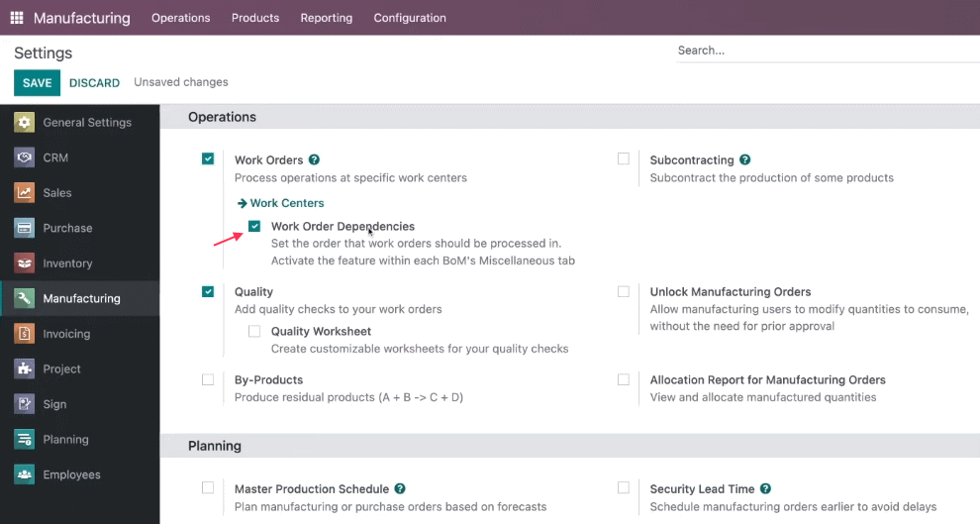
Task: Click the Sign pen icon
Action: pos(25,404)
